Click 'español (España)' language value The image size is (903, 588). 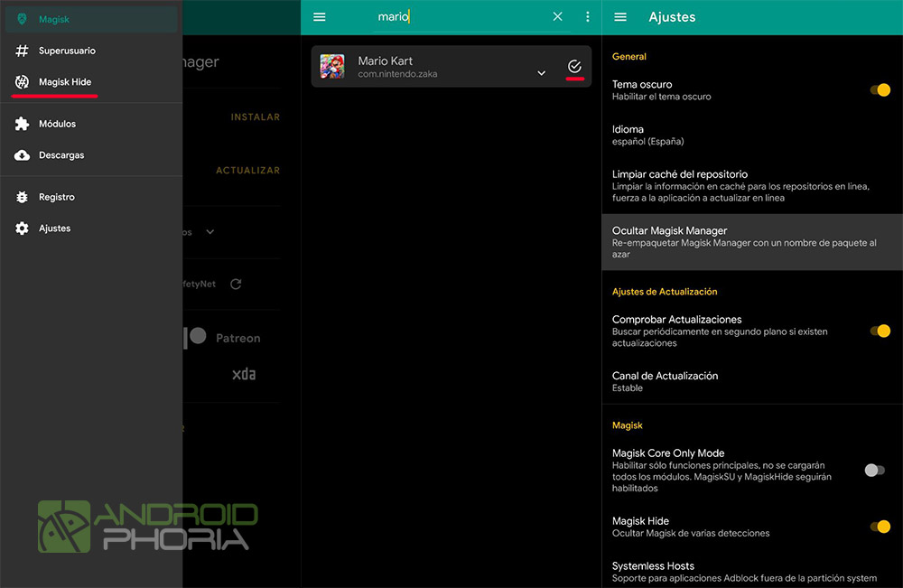tap(647, 141)
